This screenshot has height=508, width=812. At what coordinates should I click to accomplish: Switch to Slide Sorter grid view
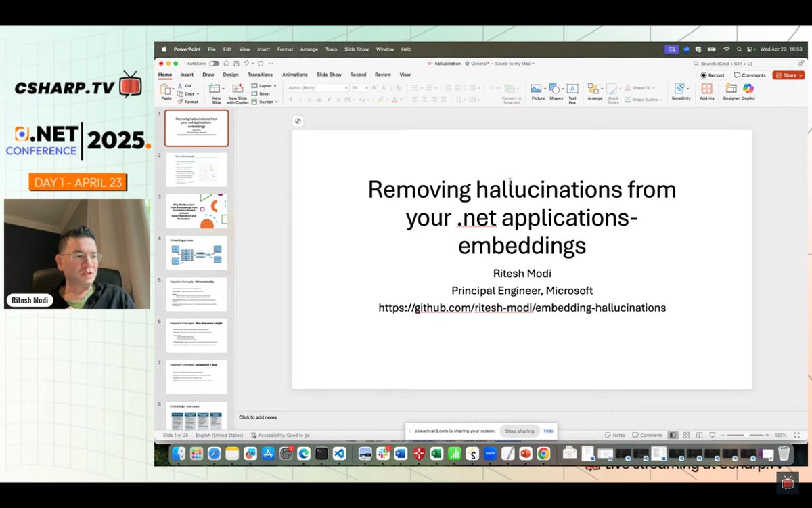686,435
